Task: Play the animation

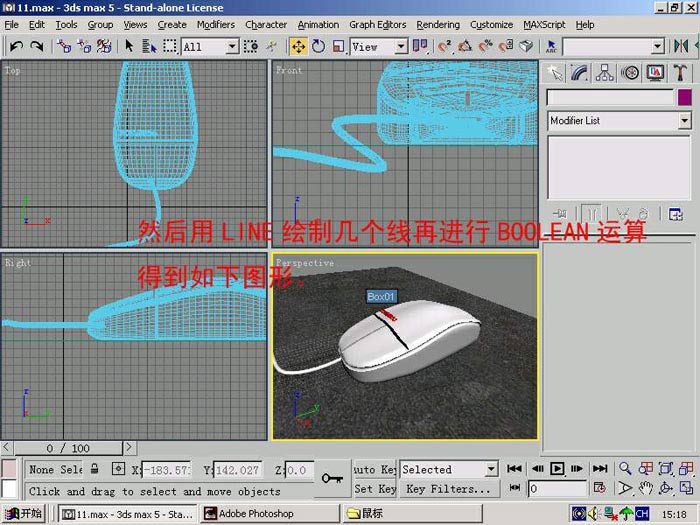Action: [557, 468]
